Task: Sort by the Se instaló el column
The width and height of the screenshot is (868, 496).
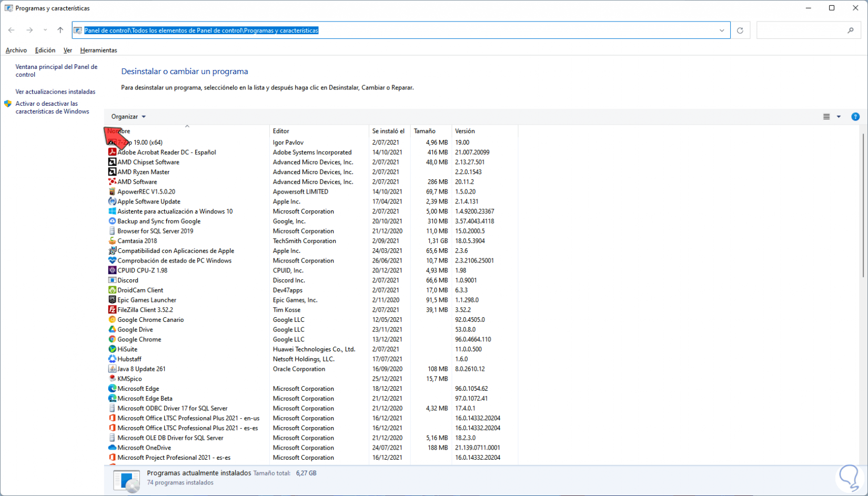Action: tap(390, 131)
